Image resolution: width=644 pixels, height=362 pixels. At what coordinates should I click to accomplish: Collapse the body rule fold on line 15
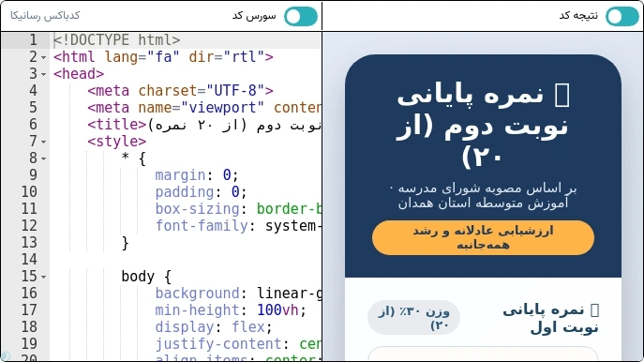(x=43, y=277)
